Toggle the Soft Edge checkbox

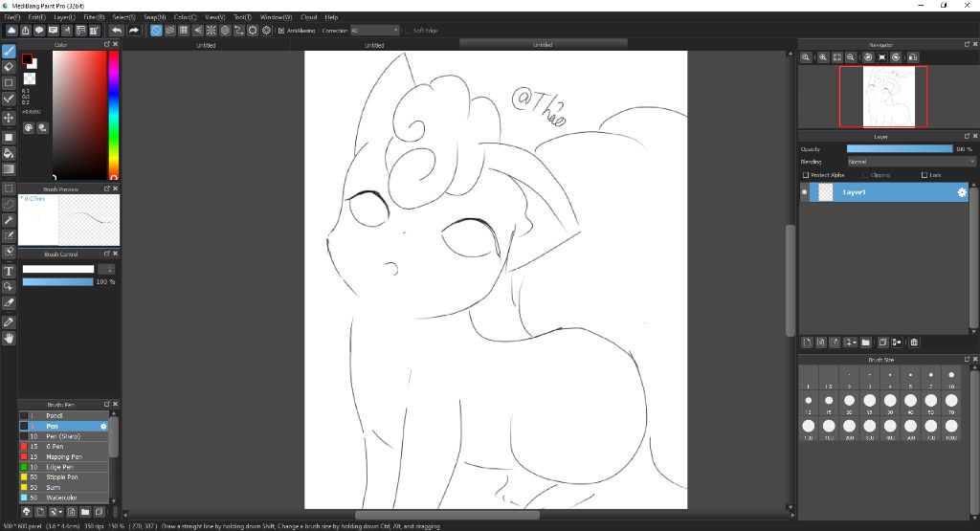pyautogui.click(x=408, y=30)
